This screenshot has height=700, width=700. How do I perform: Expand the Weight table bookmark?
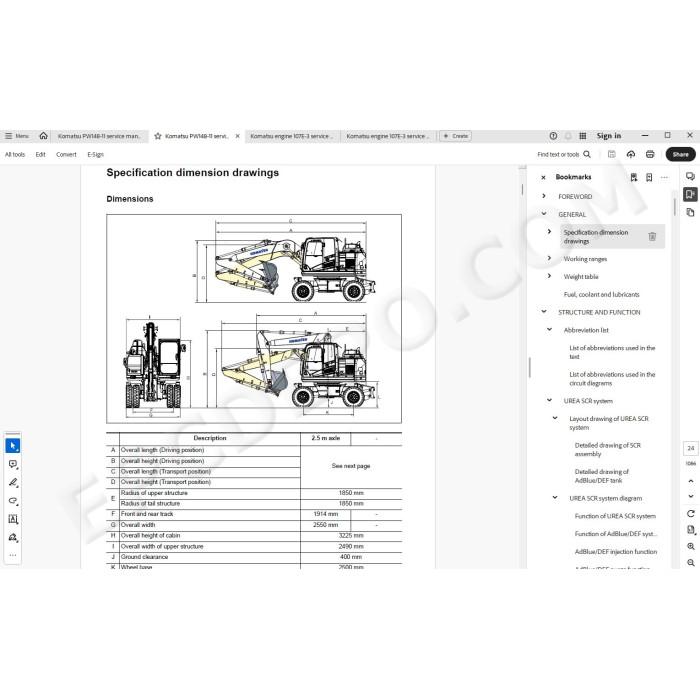pyautogui.click(x=549, y=276)
